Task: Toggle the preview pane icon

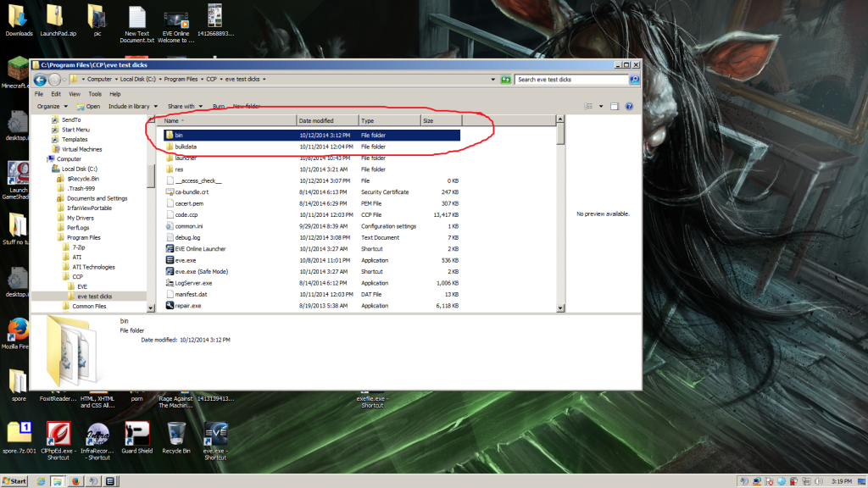Action: point(615,106)
